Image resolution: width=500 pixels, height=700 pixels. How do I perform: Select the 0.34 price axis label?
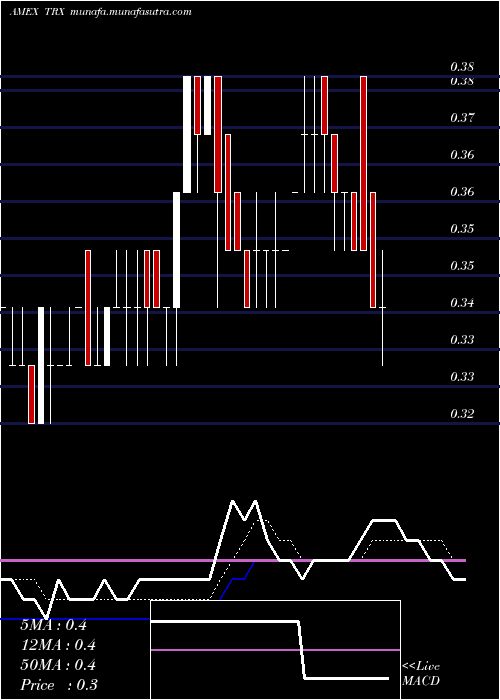(462, 303)
